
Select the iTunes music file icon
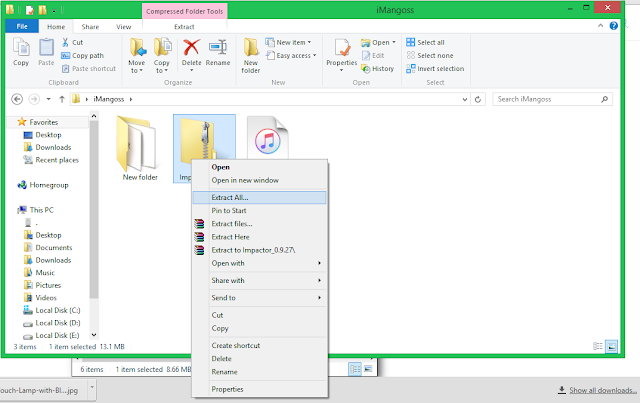(x=268, y=139)
